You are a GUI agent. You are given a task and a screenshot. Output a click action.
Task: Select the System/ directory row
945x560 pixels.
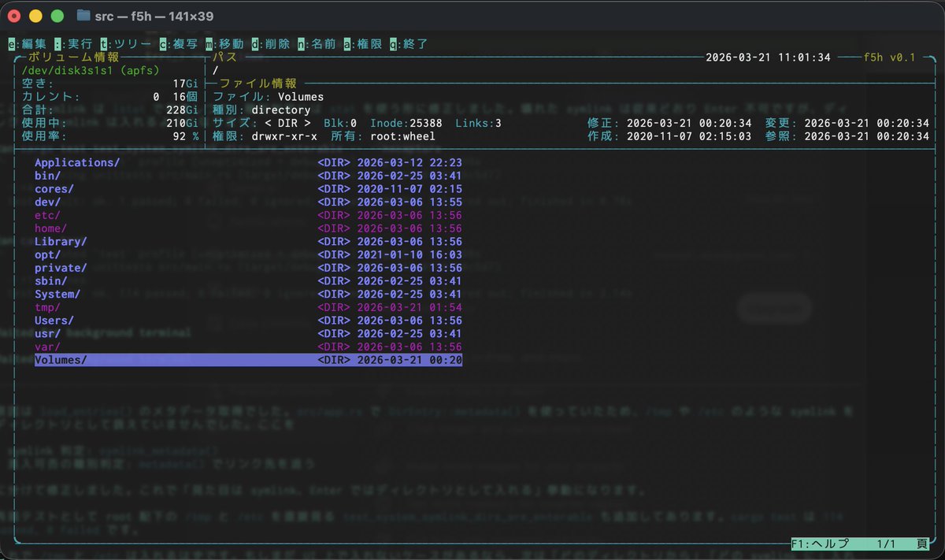pos(248,294)
